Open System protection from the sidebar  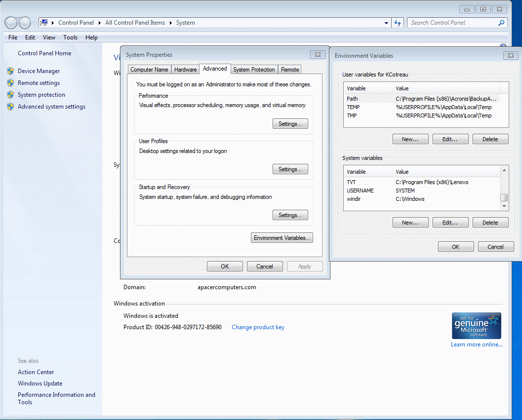click(41, 94)
